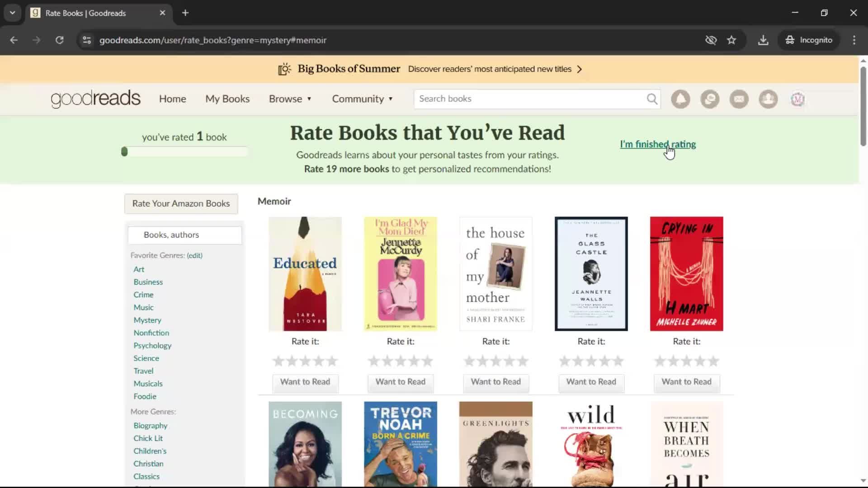Select the Classics genre
868x488 pixels.
pos(146,476)
